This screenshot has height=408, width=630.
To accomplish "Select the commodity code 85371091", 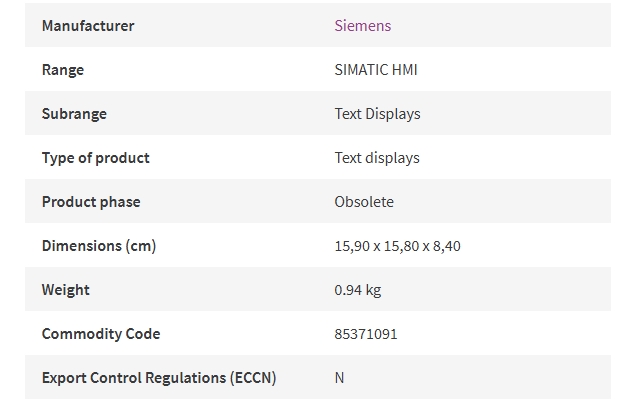I will coord(366,334).
